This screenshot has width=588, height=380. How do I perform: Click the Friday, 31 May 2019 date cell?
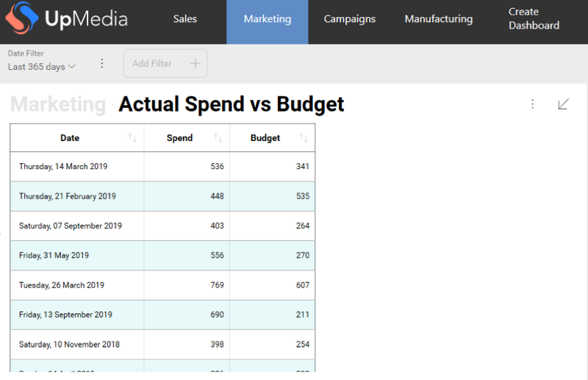point(54,256)
